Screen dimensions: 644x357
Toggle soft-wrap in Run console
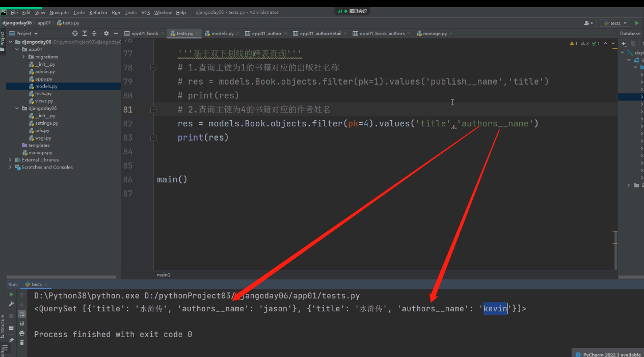22,314
